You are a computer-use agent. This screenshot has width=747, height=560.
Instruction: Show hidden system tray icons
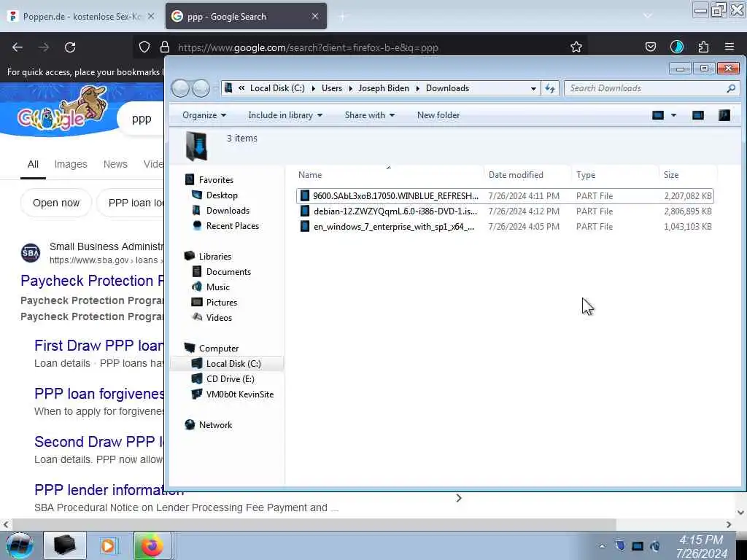pyautogui.click(x=602, y=546)
